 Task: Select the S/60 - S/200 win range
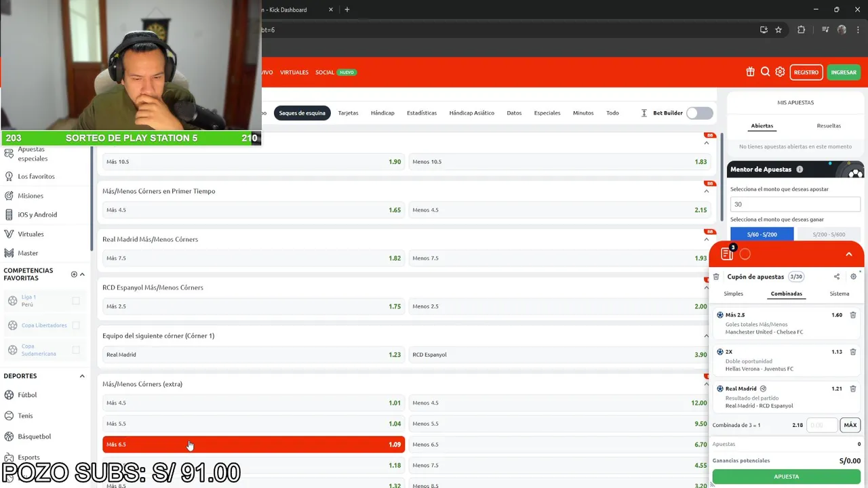tap(762, 235)
